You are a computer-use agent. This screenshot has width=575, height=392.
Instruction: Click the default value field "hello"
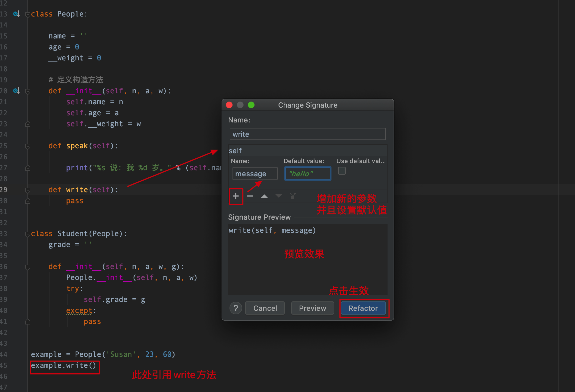coord(308,173)
